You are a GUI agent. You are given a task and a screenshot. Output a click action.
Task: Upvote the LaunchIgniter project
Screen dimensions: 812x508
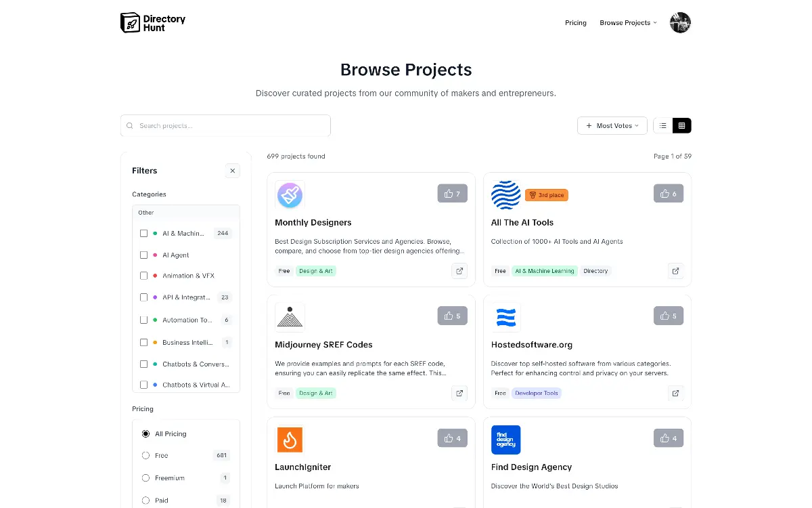coord(452,438)
